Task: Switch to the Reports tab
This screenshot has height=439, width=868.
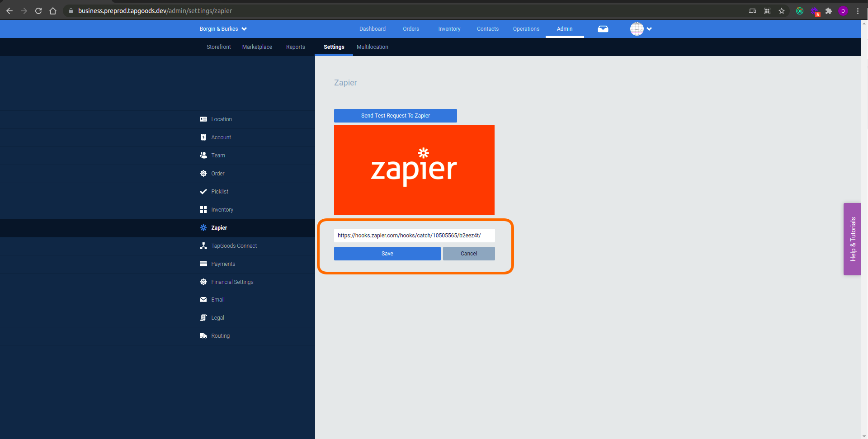Action: click(296, 47)
